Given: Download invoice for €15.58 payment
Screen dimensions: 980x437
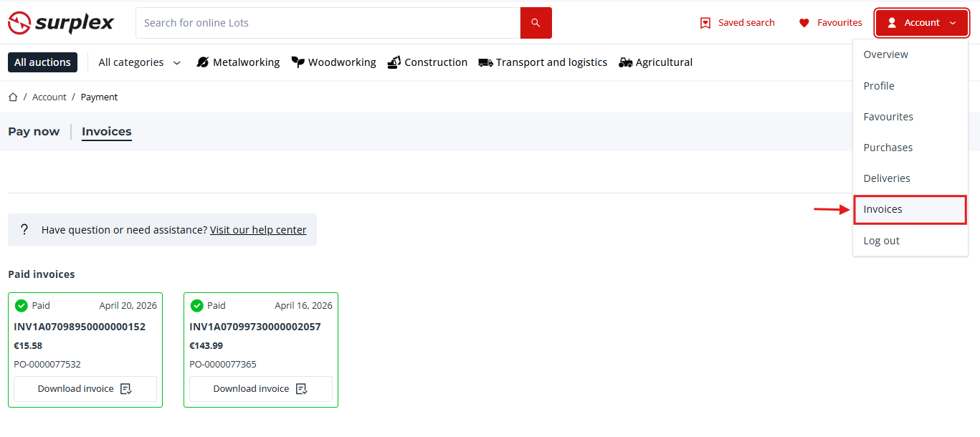Looking at the screenshot, I should 85,389.
